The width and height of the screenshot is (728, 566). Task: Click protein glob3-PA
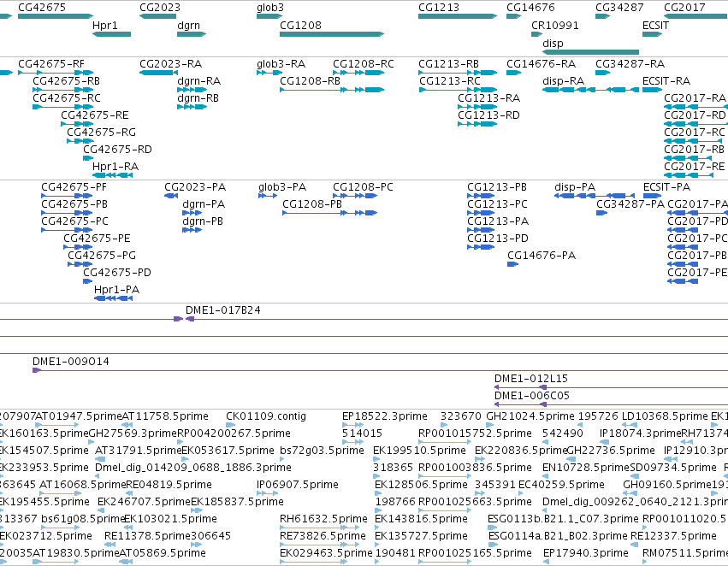(x=268, y=196)
